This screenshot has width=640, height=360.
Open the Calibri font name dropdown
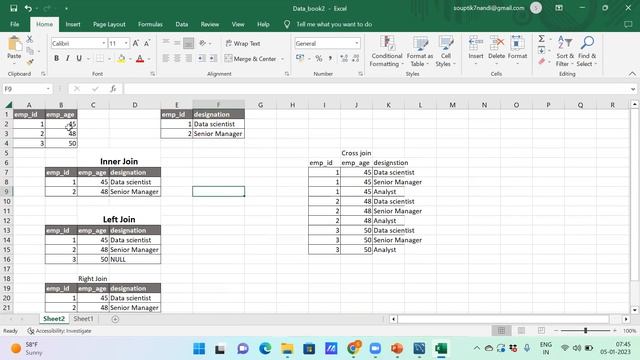point(104,43)
